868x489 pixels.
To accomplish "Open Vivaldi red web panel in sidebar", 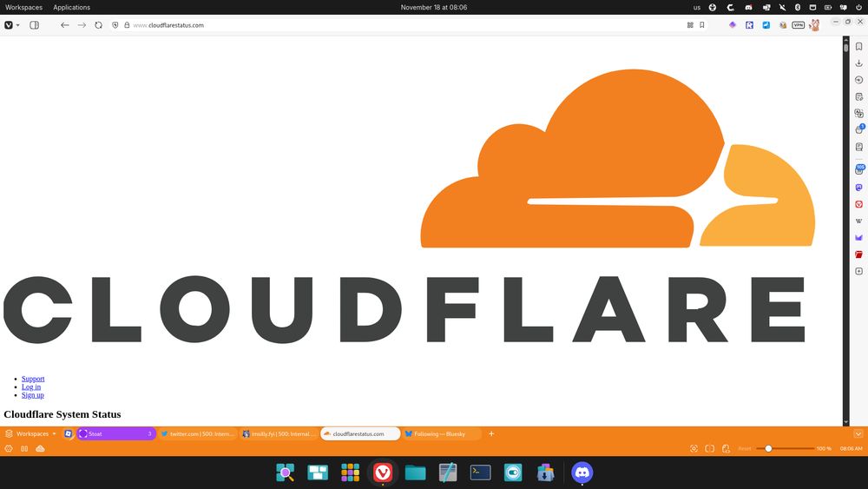I will pos(859,204).
